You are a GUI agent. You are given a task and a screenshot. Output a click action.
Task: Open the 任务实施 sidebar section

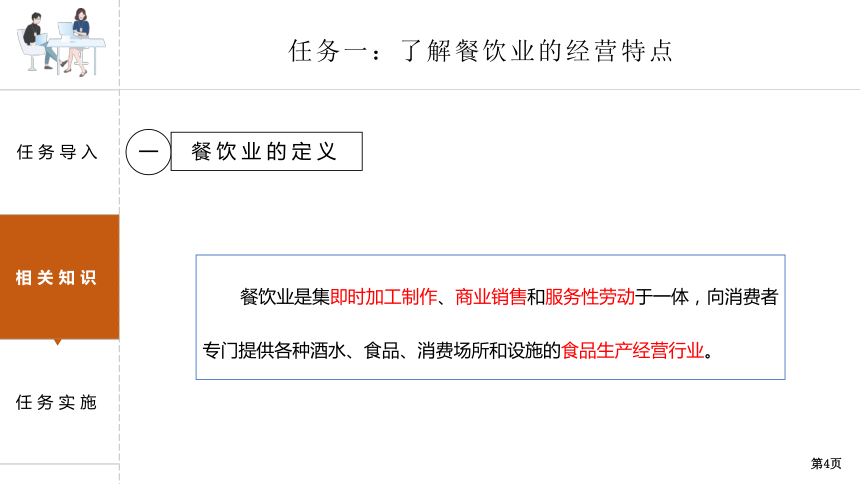56,402
